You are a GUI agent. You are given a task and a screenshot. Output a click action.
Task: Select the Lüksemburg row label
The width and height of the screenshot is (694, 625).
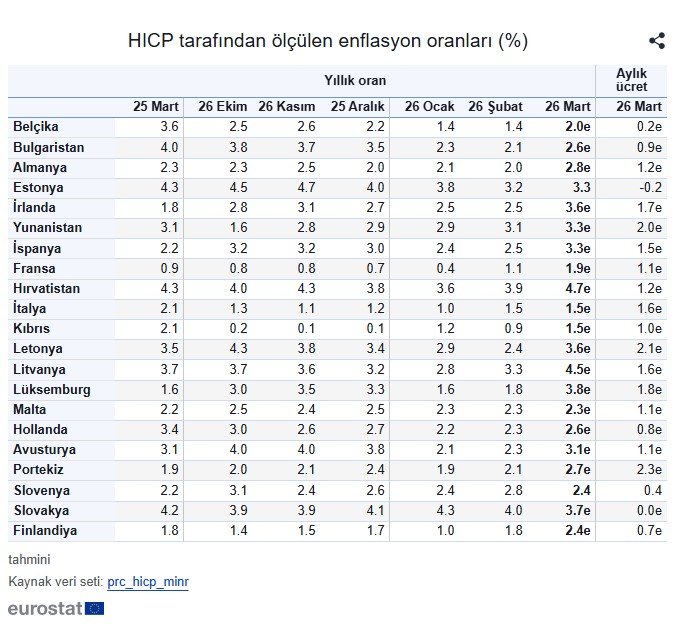click(52, 389)
